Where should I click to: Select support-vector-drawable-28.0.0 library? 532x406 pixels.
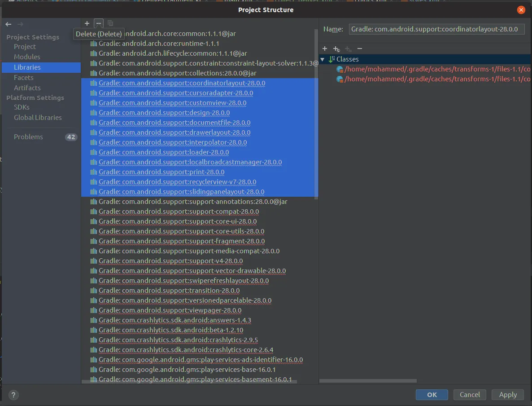(x=200, y=270)
